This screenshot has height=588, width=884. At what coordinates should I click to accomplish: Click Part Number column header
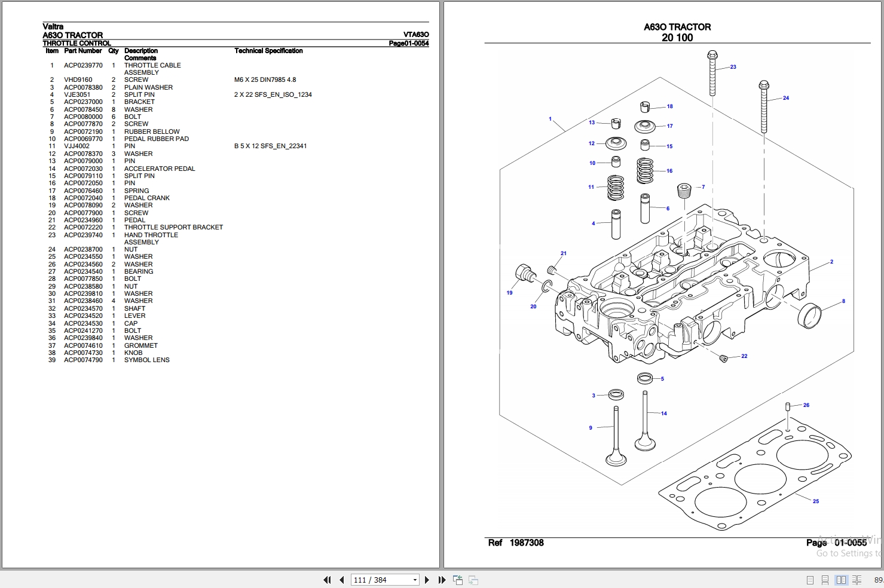tap(83, 51)
